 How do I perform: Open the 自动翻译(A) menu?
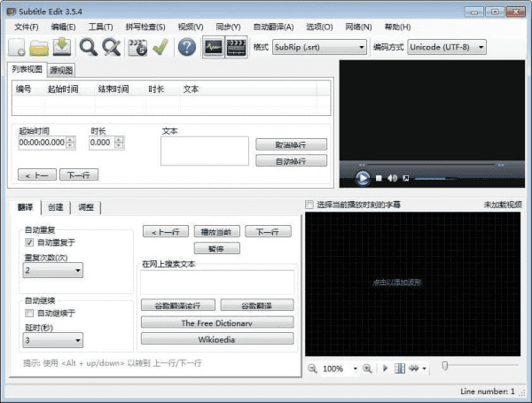[x=273, y=27]
